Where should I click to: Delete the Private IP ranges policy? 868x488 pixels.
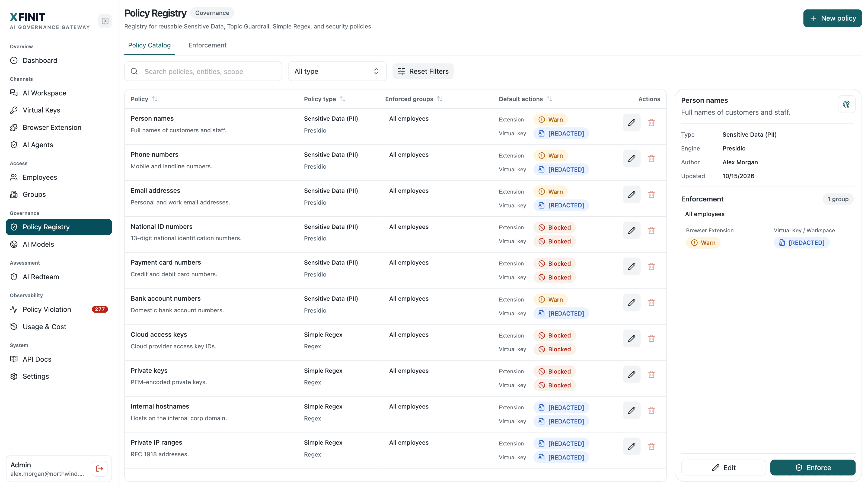pyautogui.click(x=651, y=447)
